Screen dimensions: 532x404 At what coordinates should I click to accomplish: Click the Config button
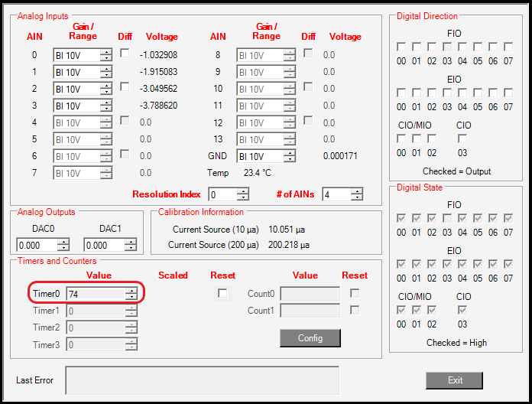[x=310, y=338]
